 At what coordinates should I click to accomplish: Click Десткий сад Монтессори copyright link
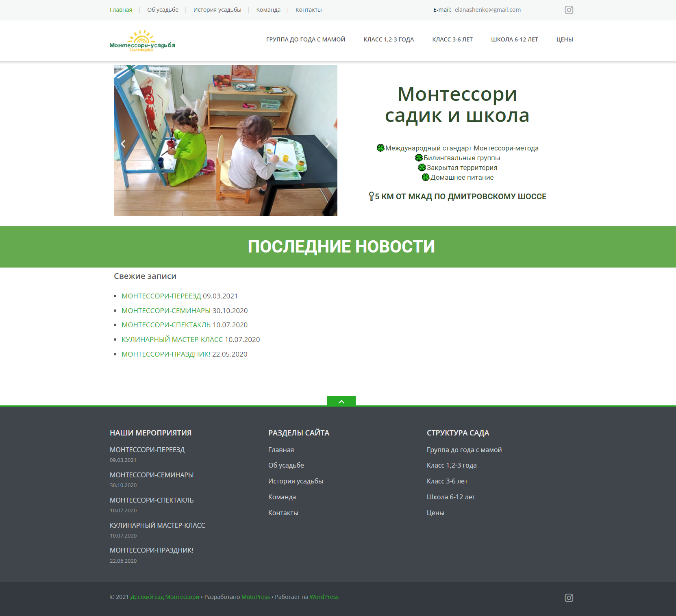point(165,597)
